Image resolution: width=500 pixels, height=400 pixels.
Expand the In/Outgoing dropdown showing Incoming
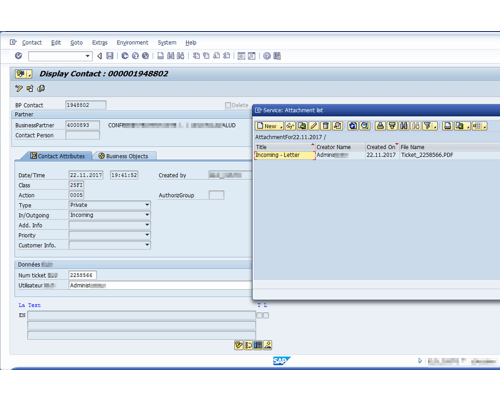[147, 215]
